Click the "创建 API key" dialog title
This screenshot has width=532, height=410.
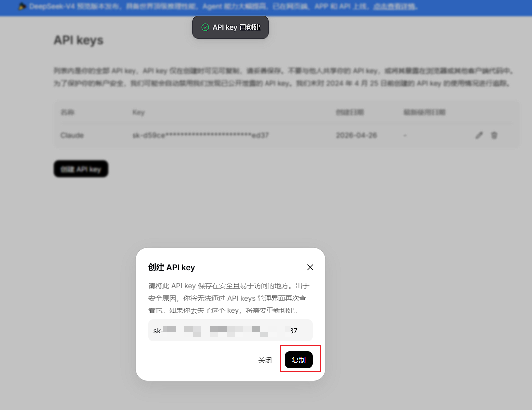pyautogui.click(x=172, y=267)
